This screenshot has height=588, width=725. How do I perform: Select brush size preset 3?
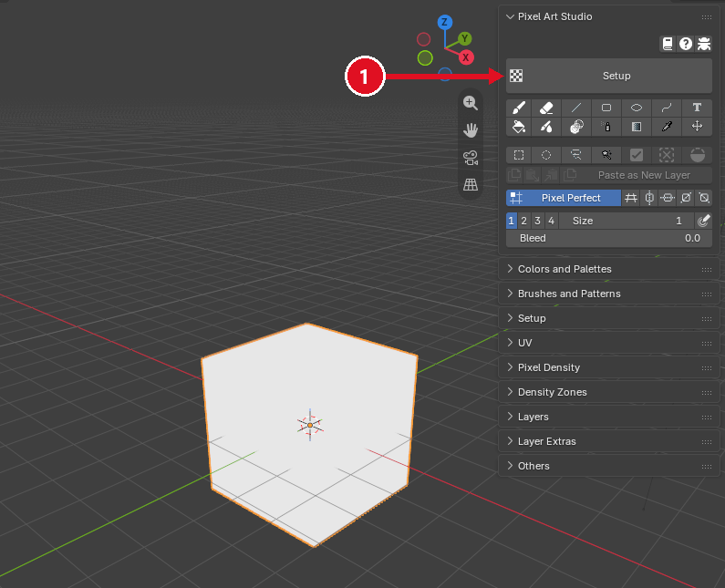[x=537, y=221]
